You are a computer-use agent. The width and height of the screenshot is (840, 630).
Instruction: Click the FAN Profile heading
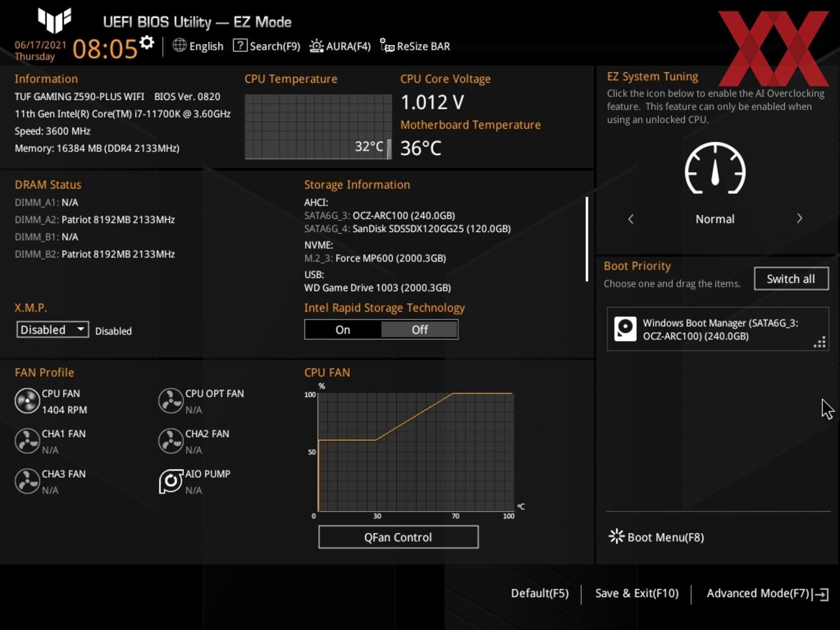point(44,372)
